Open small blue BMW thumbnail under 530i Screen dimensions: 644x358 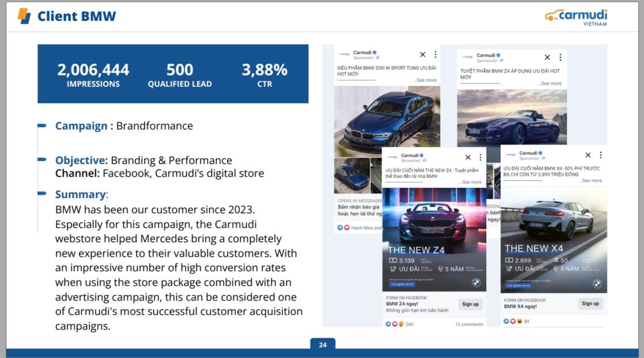coord(351,176)
